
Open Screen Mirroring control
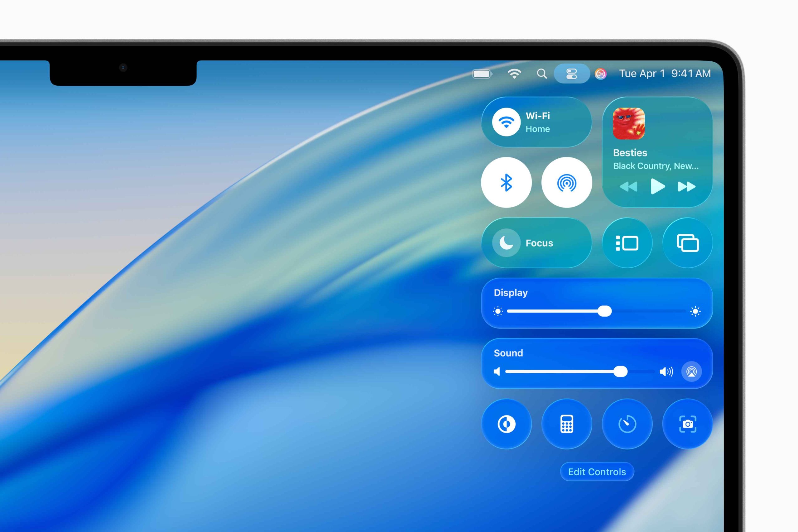(687, 243)
